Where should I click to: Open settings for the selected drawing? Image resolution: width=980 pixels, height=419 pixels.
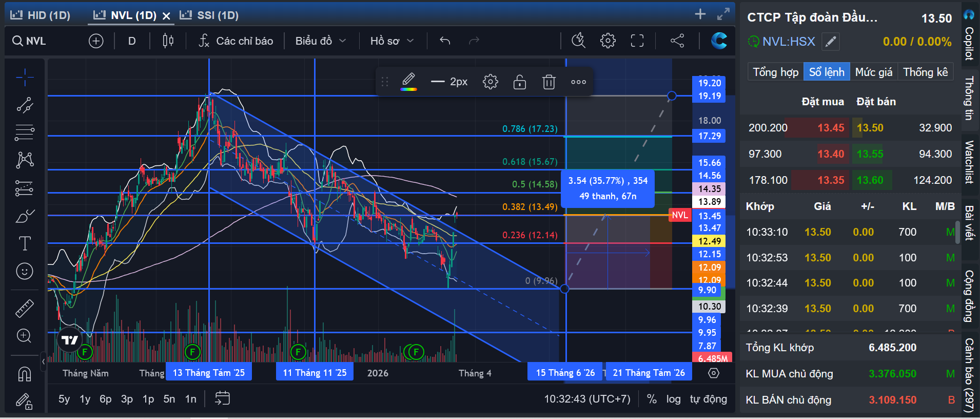click(x=491, y=82)
